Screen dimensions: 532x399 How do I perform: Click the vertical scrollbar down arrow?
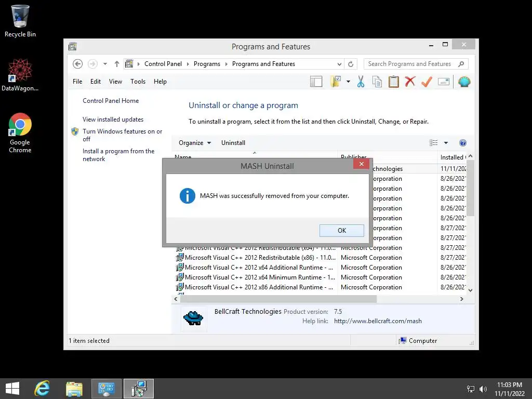point(470,290)
